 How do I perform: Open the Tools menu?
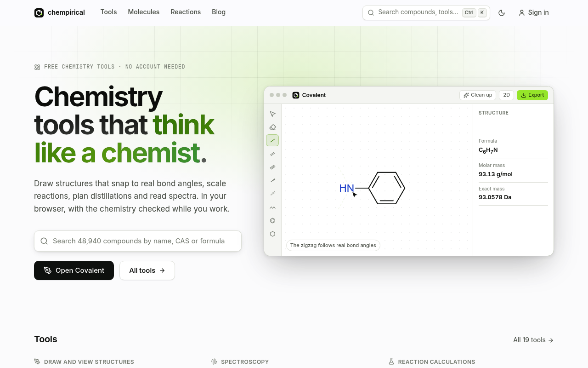(109, 12)
